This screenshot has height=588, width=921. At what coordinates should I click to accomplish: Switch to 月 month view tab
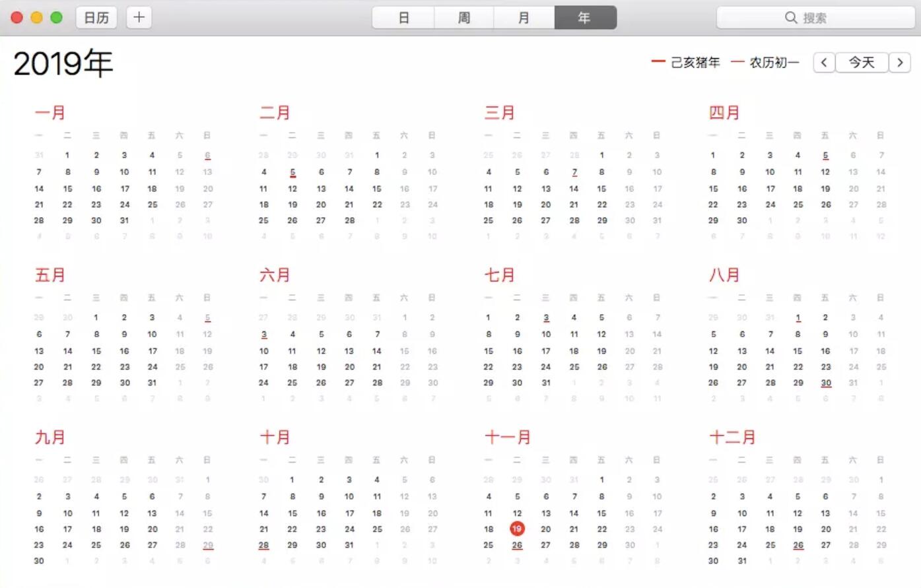(x=524, y=18)
